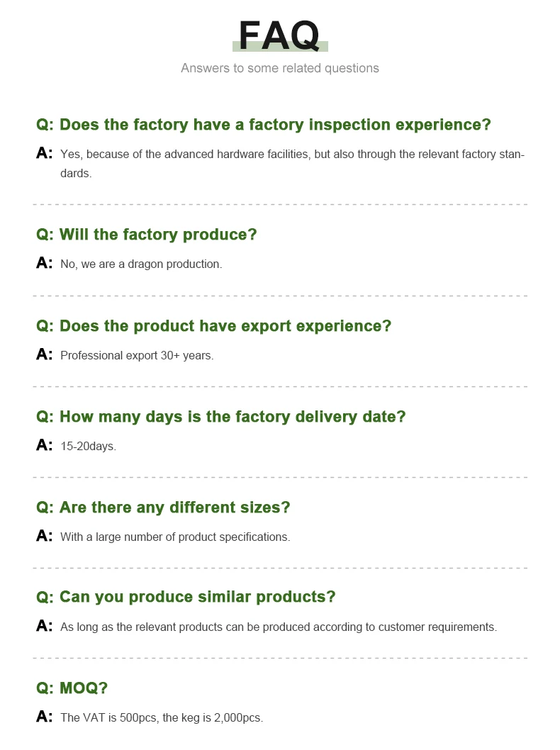The height and width of the screenshot is (750, 560).
Task: Click the subtitle 'Answers to some related questions'
Action: coord(279,68)
